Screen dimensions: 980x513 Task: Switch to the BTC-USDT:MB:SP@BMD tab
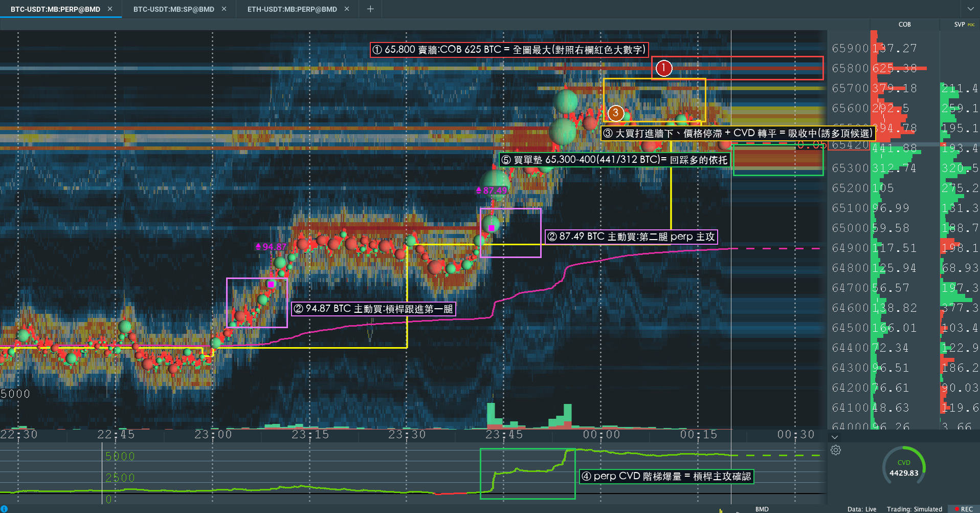[x=173, y=9]
